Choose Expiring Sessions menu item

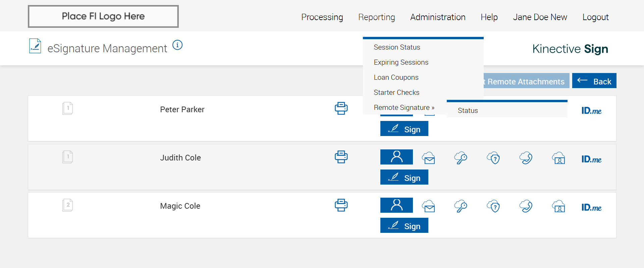(x=401, y=62)
